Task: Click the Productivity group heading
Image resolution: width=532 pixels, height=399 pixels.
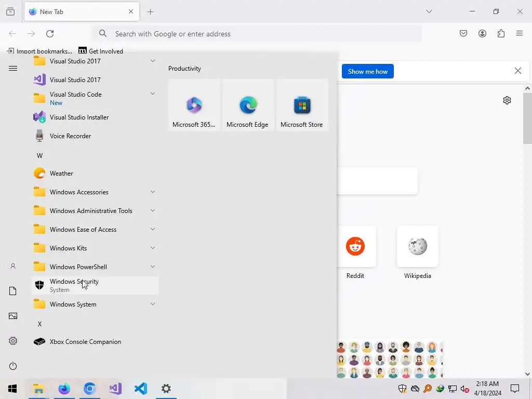Action: point(184,69)
